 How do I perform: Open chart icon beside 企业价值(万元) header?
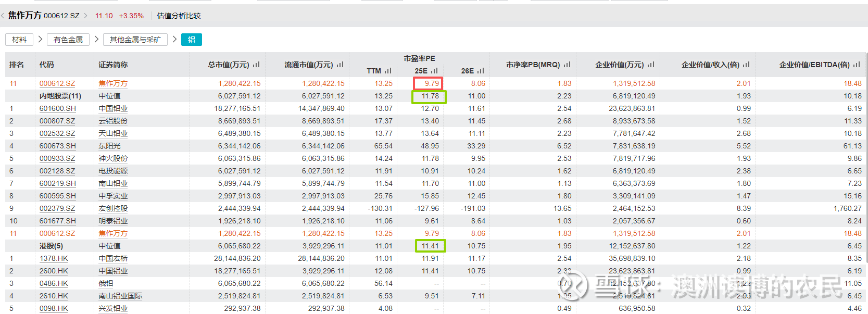click(651, 65)
